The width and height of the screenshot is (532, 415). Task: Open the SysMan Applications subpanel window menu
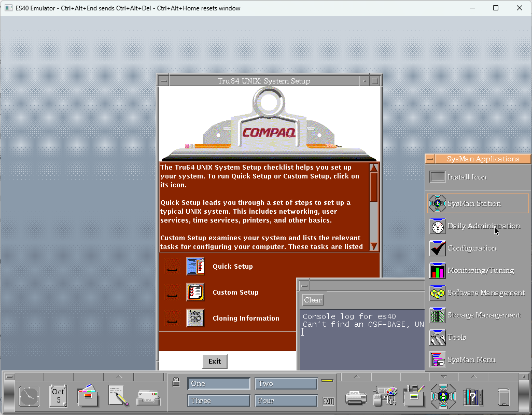[x=430, y=159]
